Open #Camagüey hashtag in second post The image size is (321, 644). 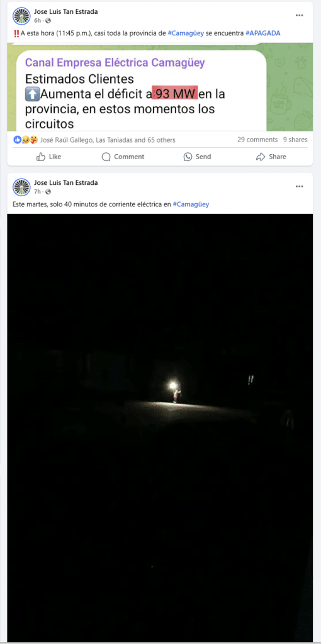pyautogui.click(x=191, y=204)
